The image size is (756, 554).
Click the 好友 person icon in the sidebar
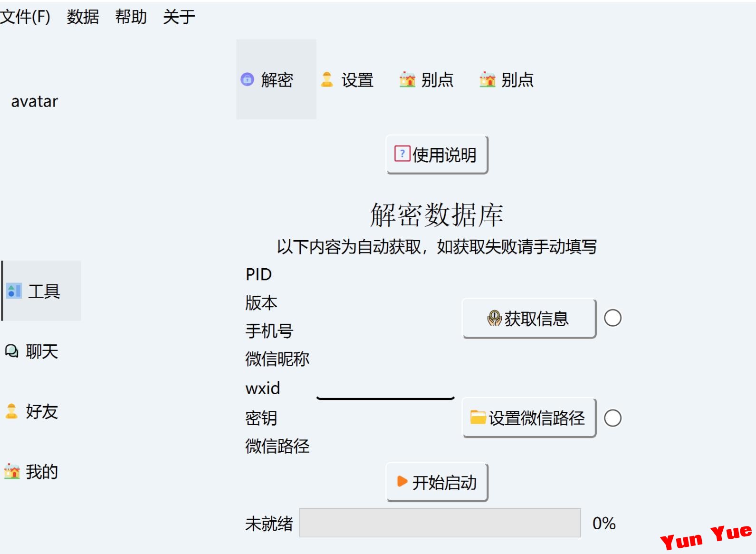[x=12, y=411]
